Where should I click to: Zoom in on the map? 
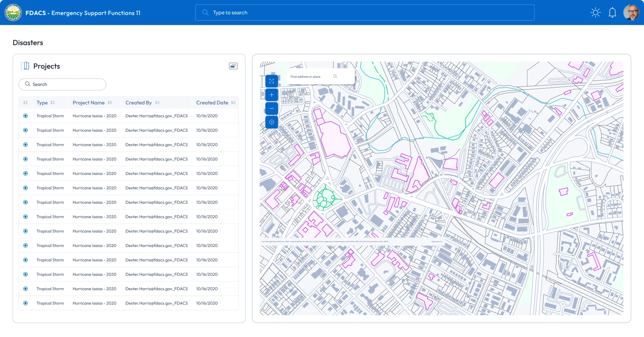(x=272, y=95)
